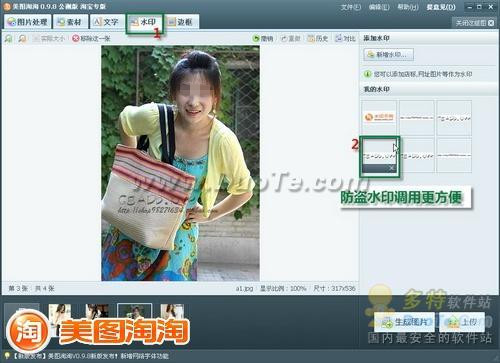This screenshot has height=363, width=500.
Task: Click the 生成图片 button
Action: [x=404, y=322]
